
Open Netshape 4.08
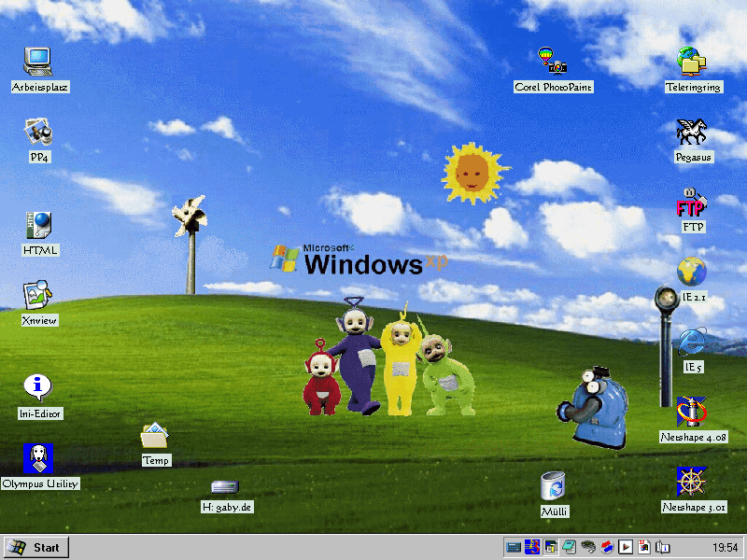click(x=692, y=412)
